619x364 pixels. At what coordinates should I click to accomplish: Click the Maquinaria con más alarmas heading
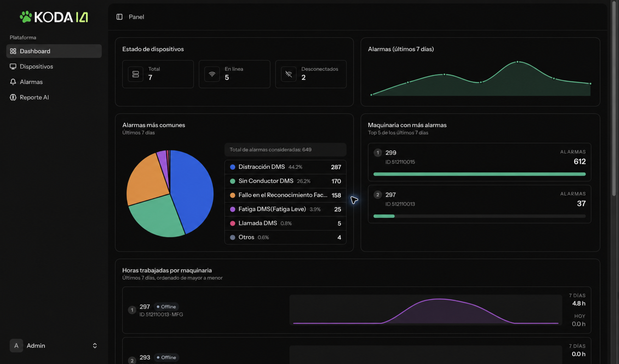point(407,125)
